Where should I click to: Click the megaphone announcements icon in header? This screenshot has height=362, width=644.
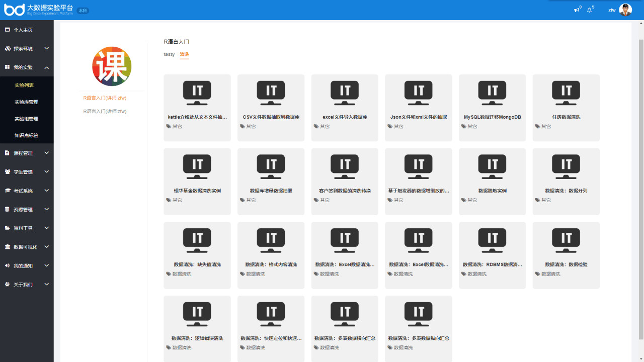[x=577, y=10]
